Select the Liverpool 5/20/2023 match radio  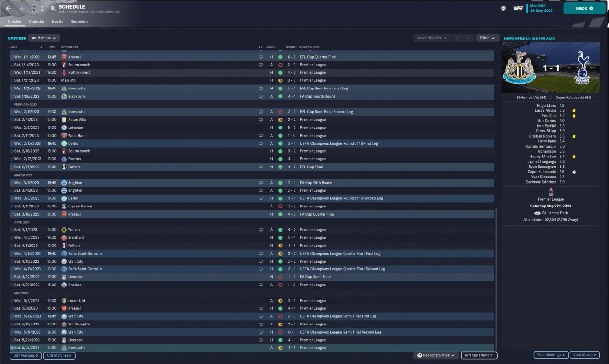12,340
